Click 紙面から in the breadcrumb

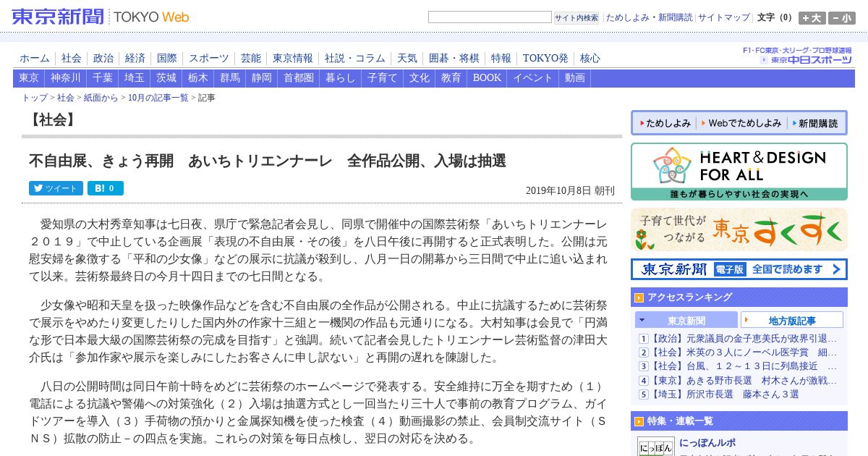pos(101,98)
